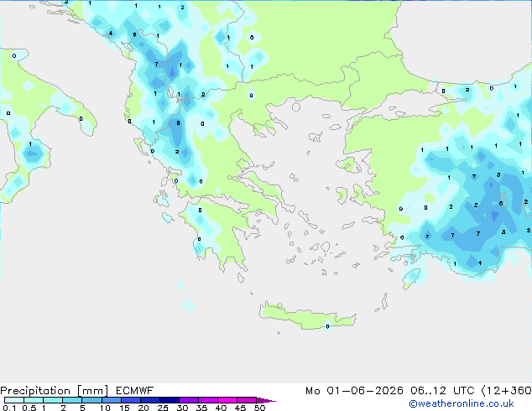Click the legend label '30'

coord(182,408)
